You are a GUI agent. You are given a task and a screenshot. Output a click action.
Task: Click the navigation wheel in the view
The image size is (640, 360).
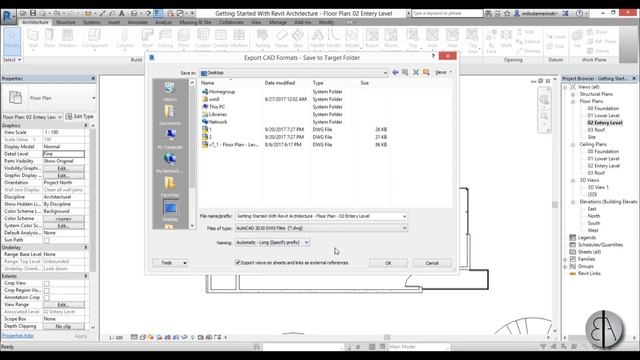[x=544, y=100]
